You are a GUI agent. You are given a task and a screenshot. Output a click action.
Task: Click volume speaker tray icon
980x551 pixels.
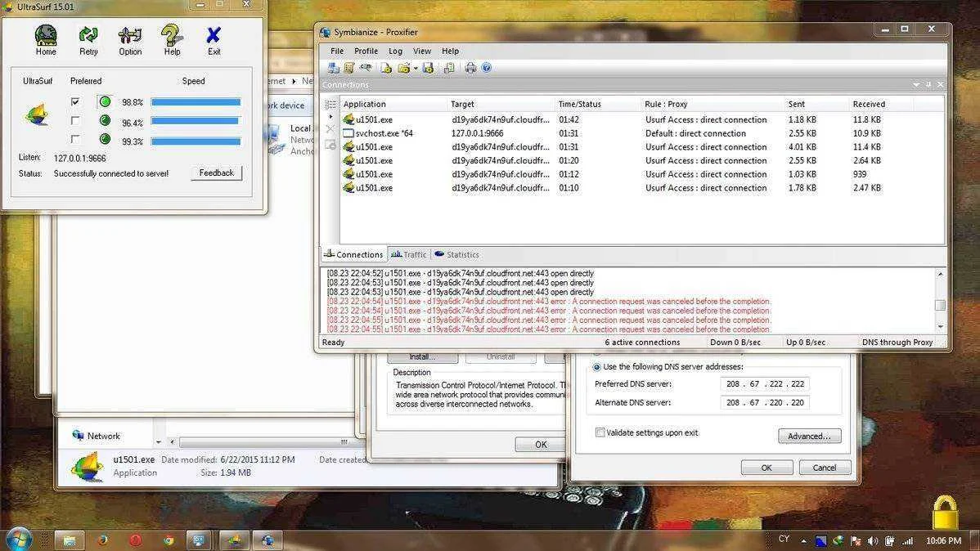point(873,541)
